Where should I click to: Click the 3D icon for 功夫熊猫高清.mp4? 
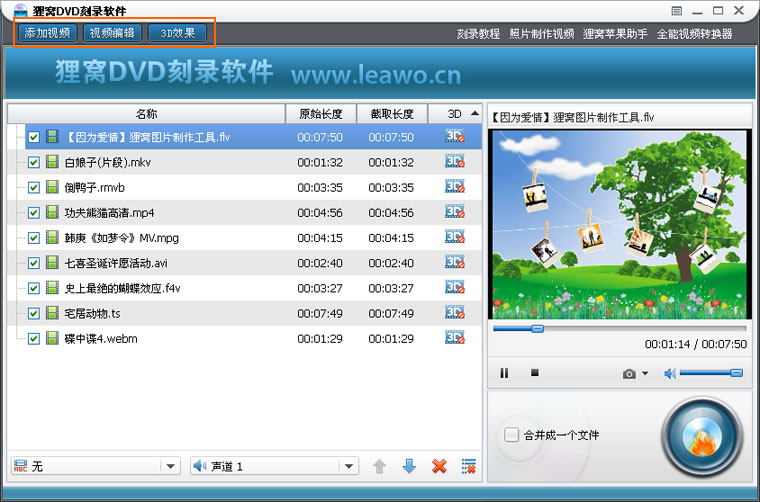[x=455, y=212]
